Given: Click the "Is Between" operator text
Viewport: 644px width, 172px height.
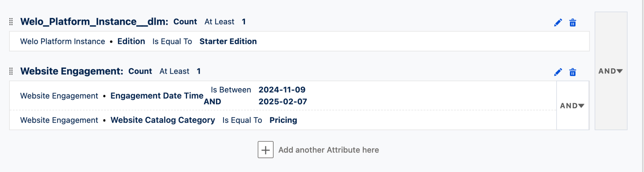Looking at the screenshot, I should [231, 90].
